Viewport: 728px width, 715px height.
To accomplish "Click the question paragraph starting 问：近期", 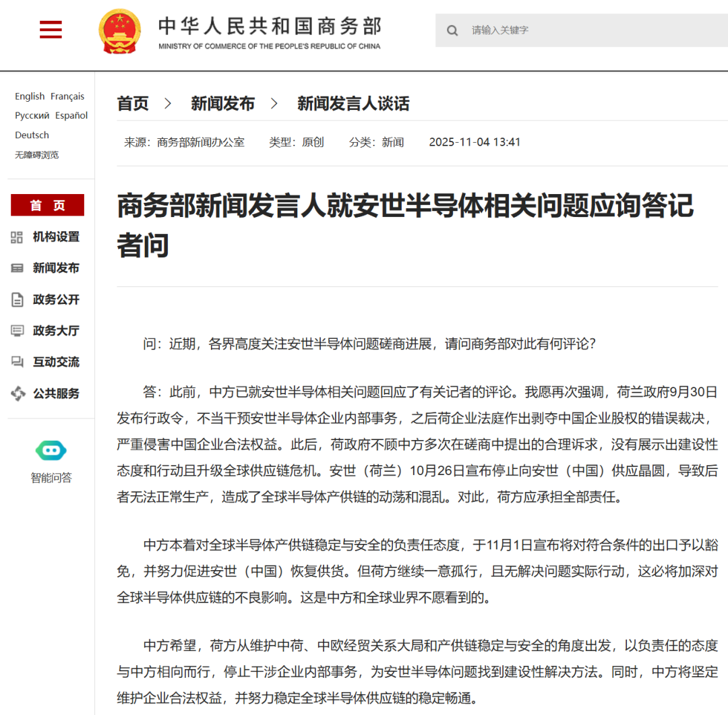I will (x=369, y=344).
